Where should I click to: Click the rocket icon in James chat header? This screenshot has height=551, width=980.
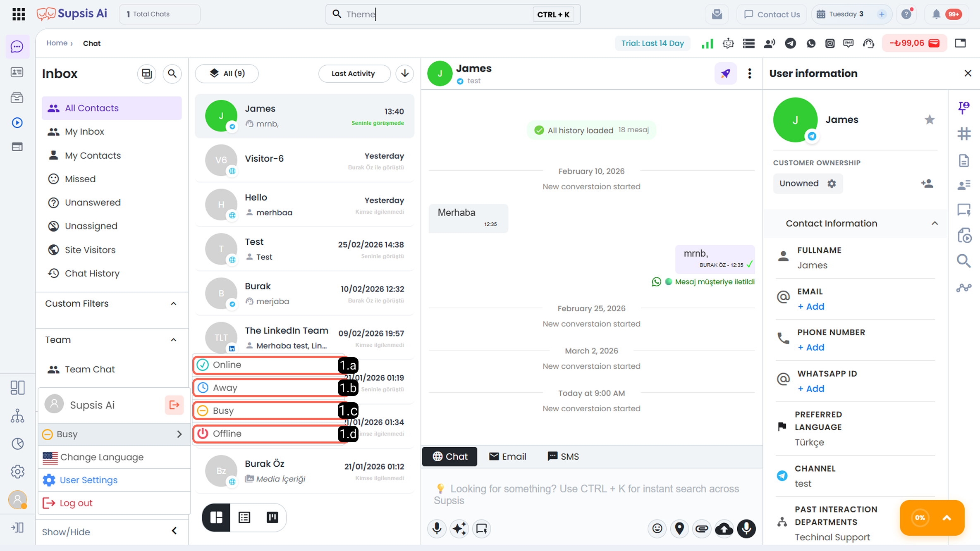coord(726,74)
